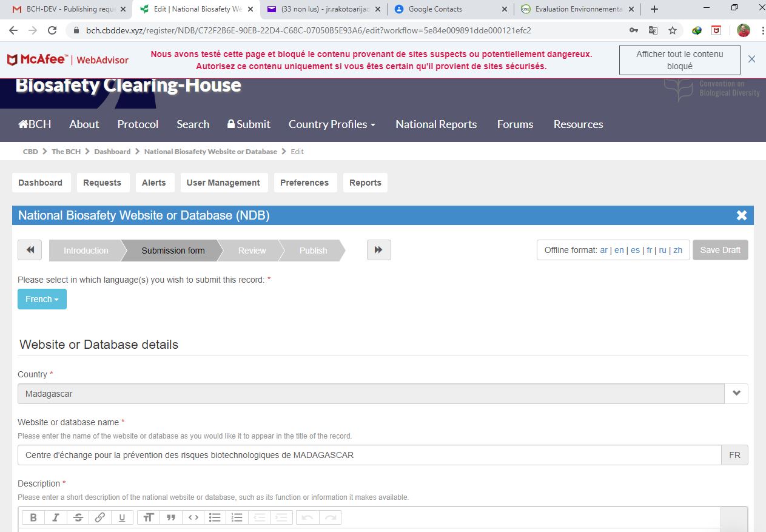Insert a hyperlink using the link icon

(100, 517)
